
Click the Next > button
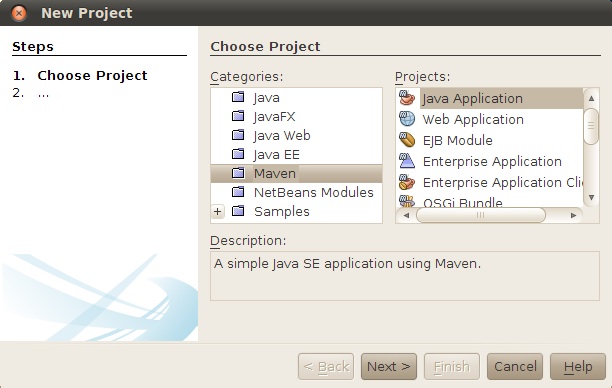[x=389, y=367]
